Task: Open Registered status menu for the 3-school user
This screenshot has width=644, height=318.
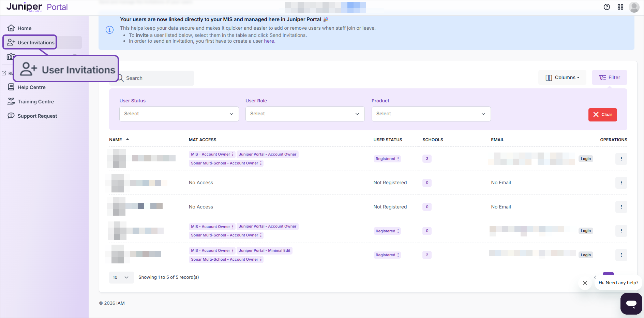Action: tap(398, 159)
